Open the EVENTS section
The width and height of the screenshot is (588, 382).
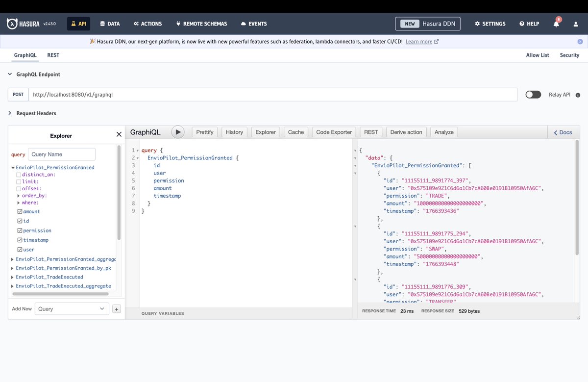tap(254, 24)
